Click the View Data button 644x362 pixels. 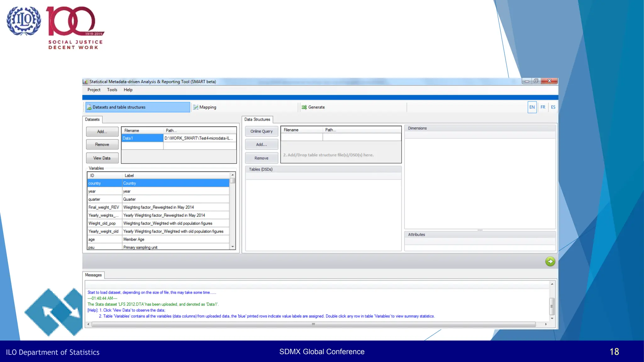click(x=102, y=158)
